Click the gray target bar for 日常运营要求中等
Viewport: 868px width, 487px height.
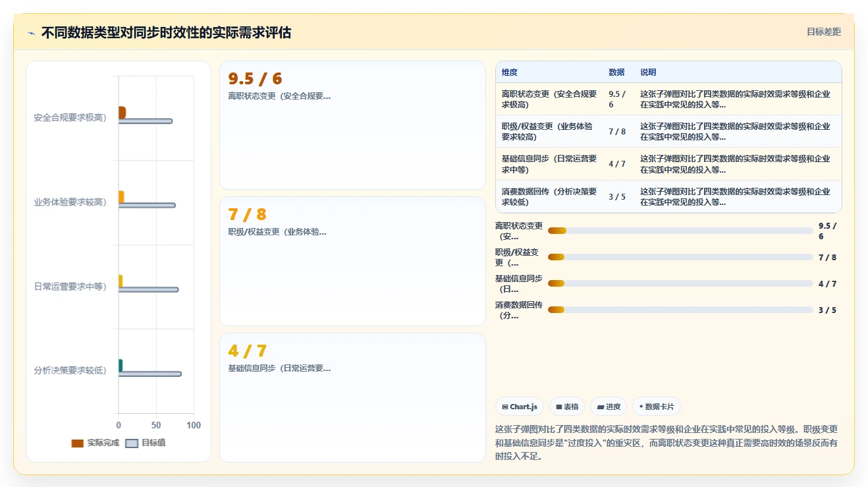click(148, 290)
